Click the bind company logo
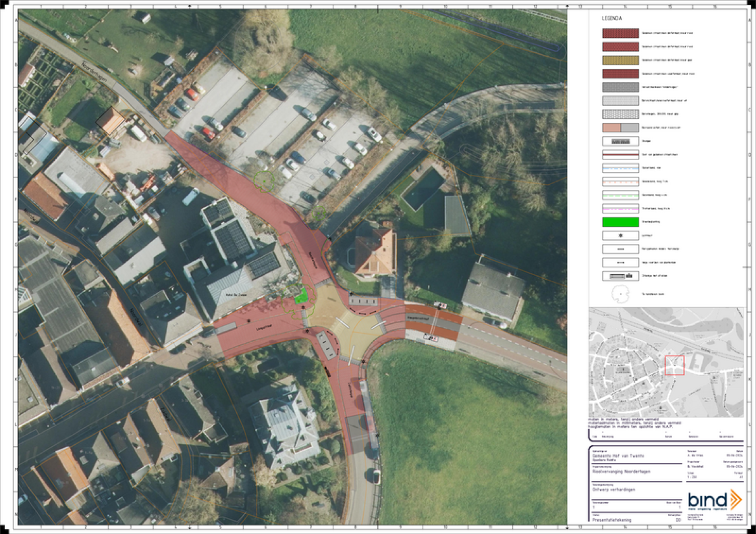Viewport: 756px width, 534px height. (x=715, y=500)
